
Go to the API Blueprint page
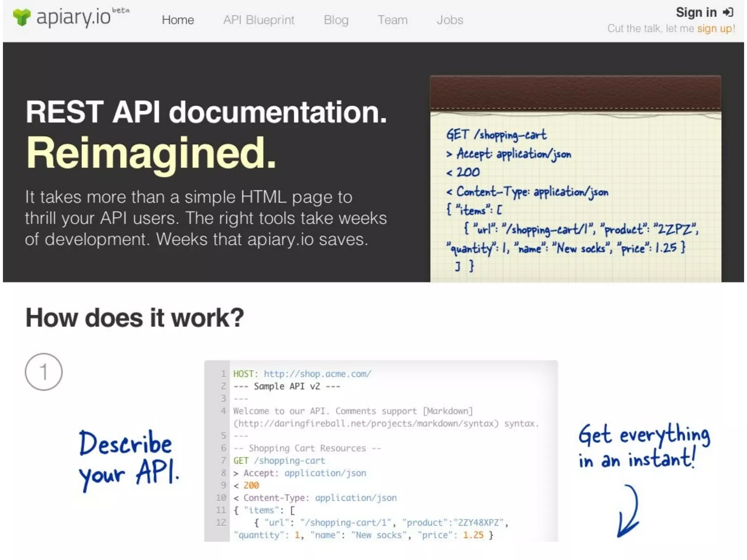coord(259,20)
